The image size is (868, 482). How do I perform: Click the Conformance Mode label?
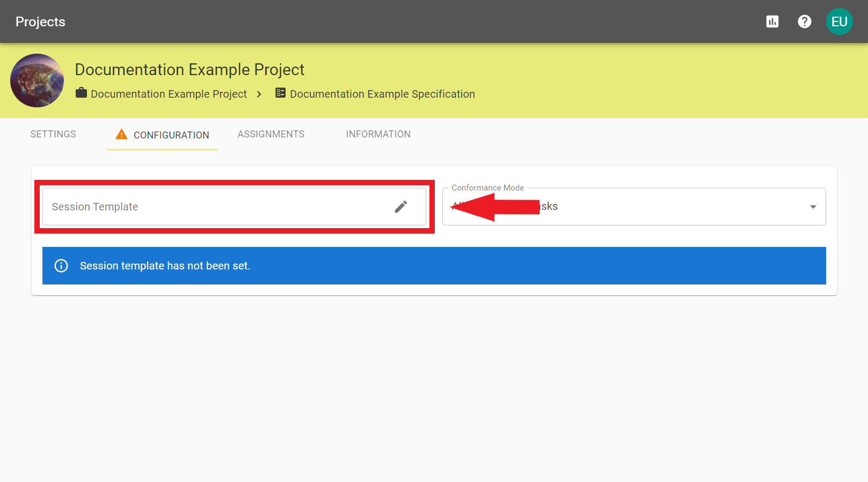point(488,188)
